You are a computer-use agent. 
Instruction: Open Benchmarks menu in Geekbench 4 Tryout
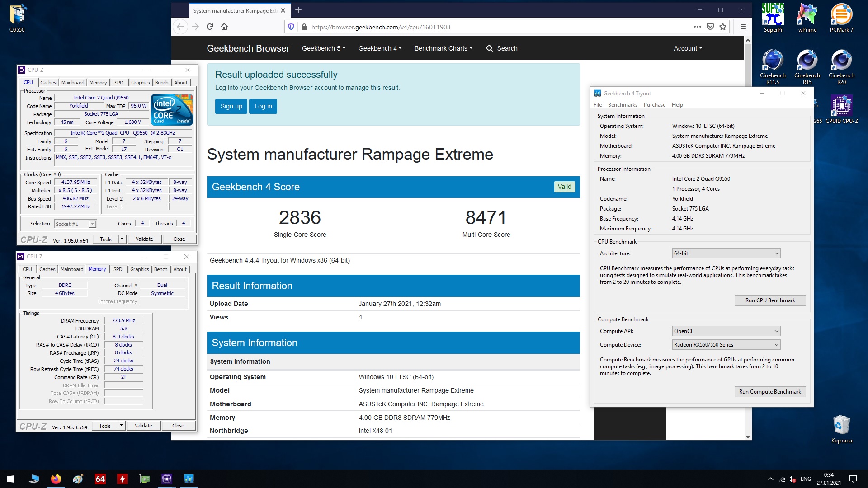[623, 105]
